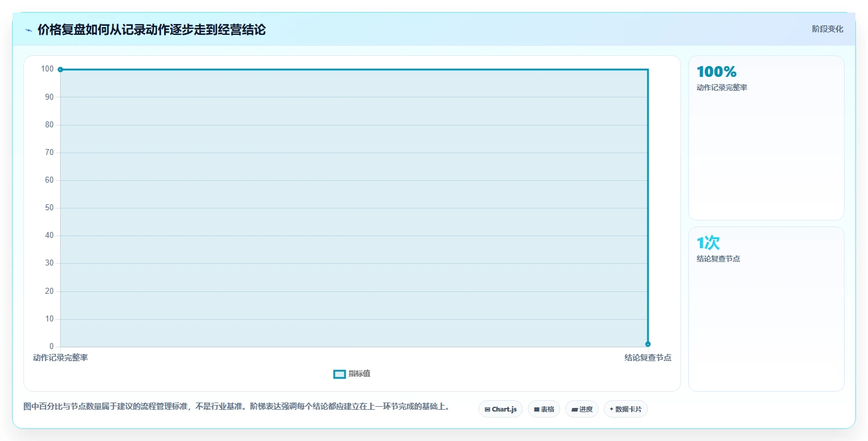This screenshot has width=868, height=441.
Task: Click the data point at 动作记录完整率
Action: pos(60,70)
